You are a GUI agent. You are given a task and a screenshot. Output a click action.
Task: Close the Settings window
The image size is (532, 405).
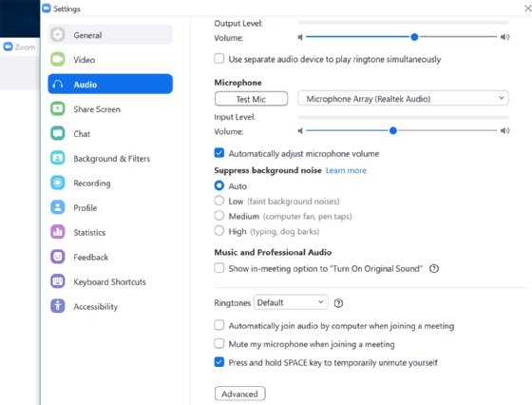coord(527,9)
